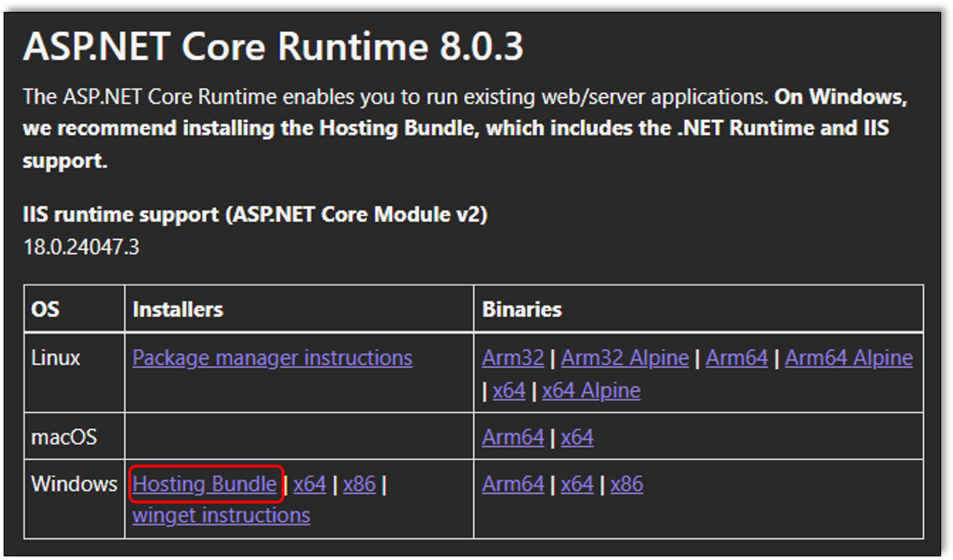Click the IIS runtime support subheading
953x560 pixels.
tap(255, 215)
